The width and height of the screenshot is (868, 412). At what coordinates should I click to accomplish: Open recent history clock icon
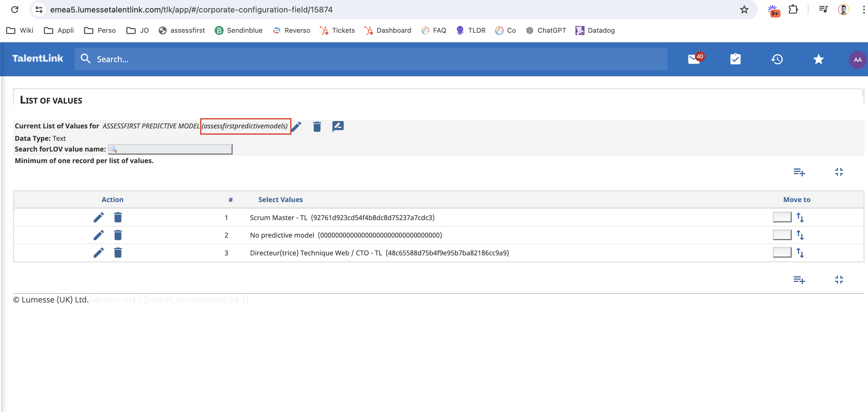click(x=777, y=59)
